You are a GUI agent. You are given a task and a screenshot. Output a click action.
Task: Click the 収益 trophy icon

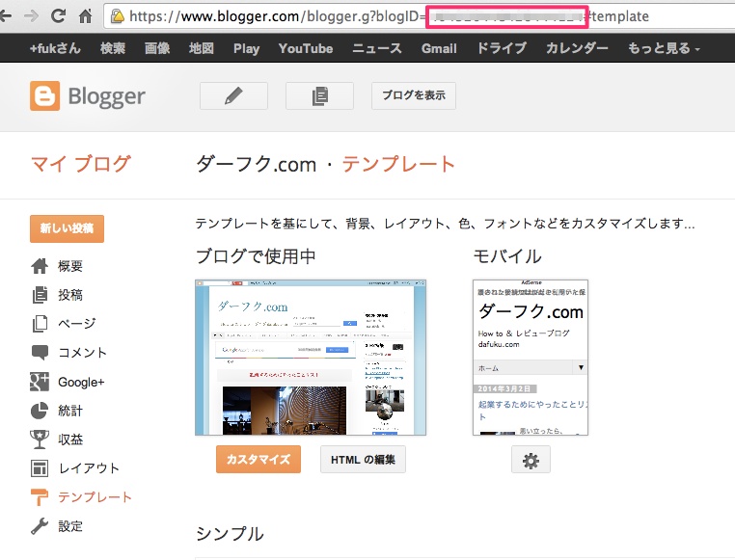[x=40, y=440]
